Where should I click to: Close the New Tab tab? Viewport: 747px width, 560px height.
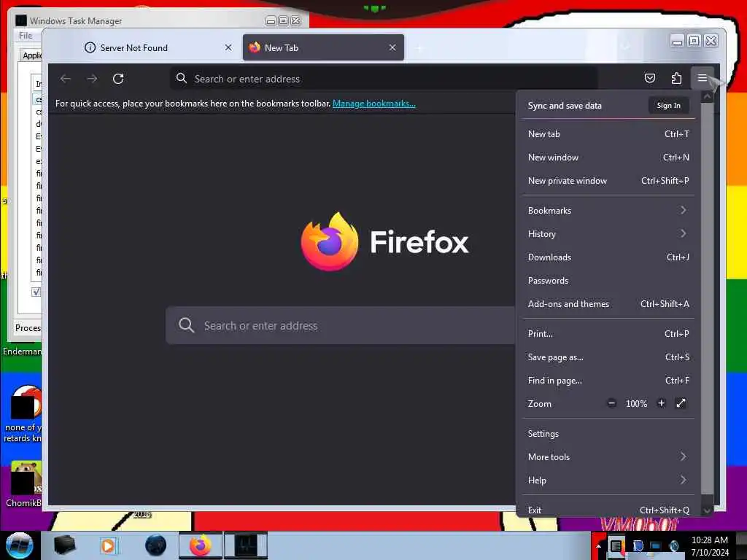392,47
